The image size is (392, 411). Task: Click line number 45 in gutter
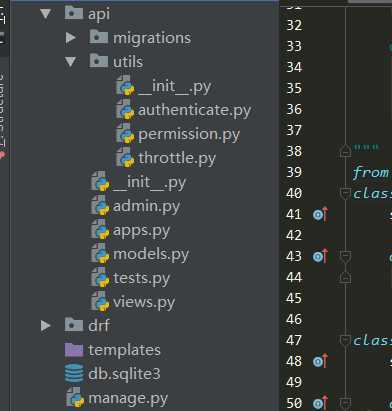point(294,298)
